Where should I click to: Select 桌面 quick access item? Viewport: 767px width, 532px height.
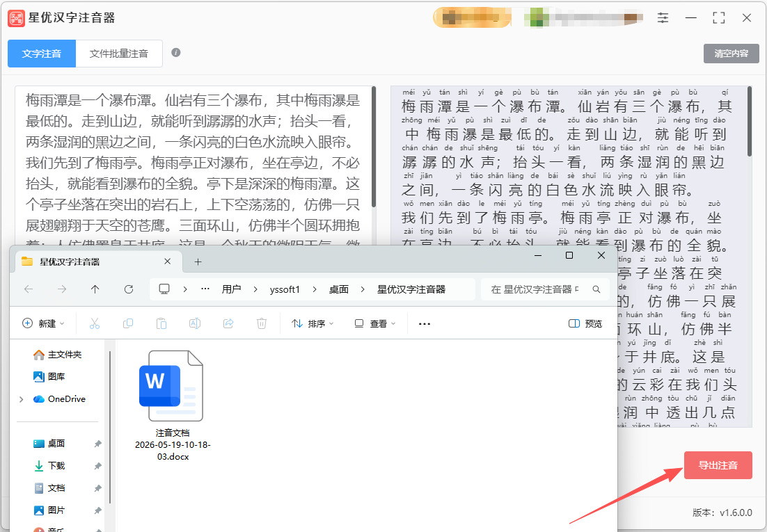49,444
